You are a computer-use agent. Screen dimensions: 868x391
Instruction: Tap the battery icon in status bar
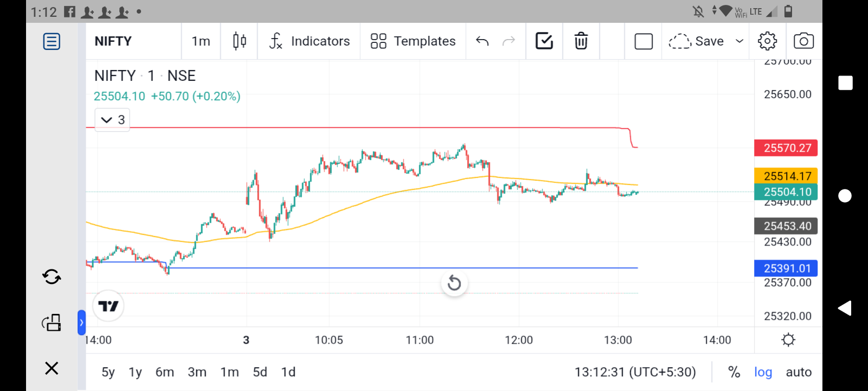[x=788, y=11]
